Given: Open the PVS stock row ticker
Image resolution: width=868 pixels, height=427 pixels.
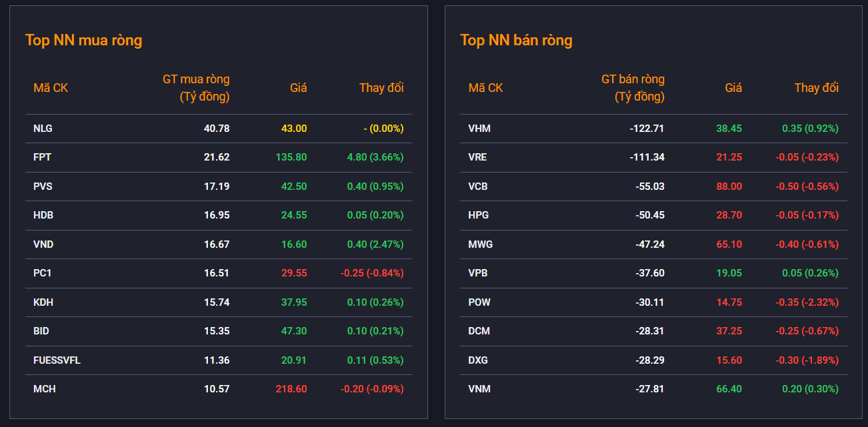Looking at the screenshot, I should [43, 187].
